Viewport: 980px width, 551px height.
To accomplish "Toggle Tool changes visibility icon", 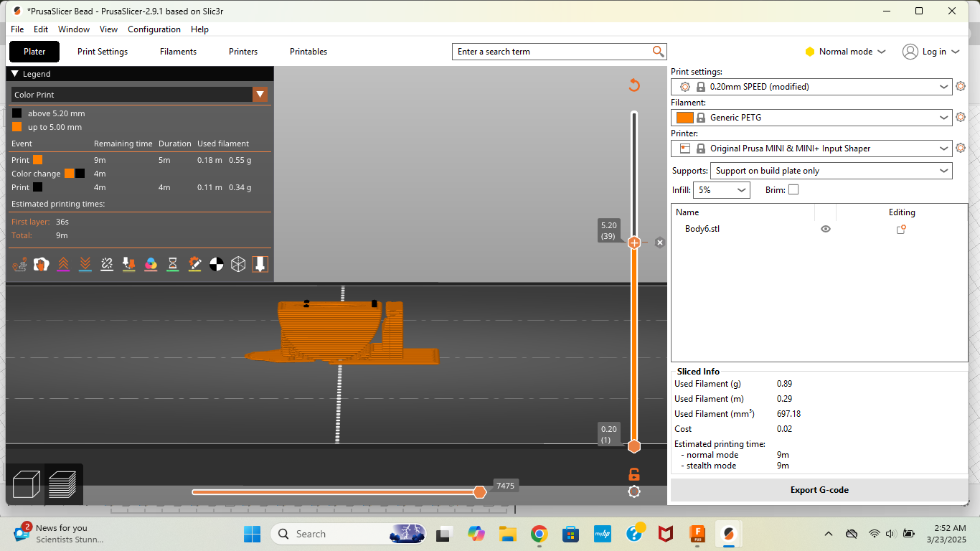I will pos(129,265).
